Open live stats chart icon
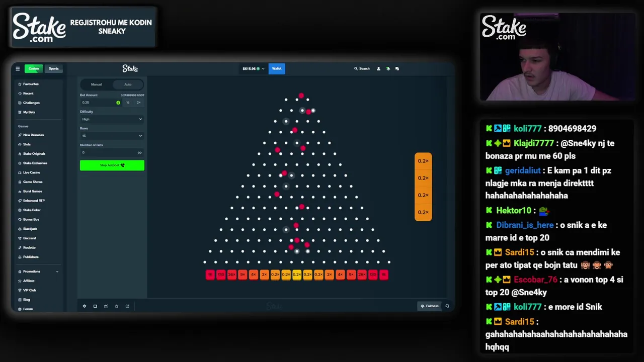 [x=106, y=306]
